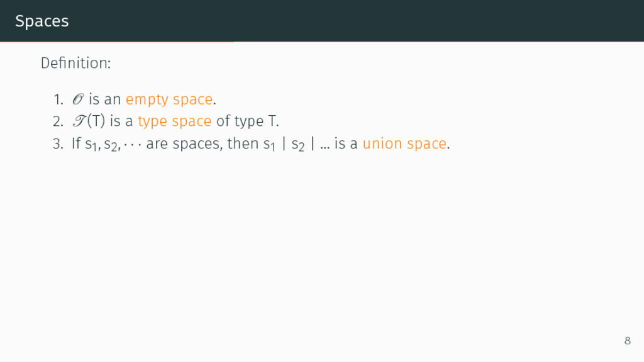Click the "Spaces" slide title
644x362 pixels.
(42, 21)
